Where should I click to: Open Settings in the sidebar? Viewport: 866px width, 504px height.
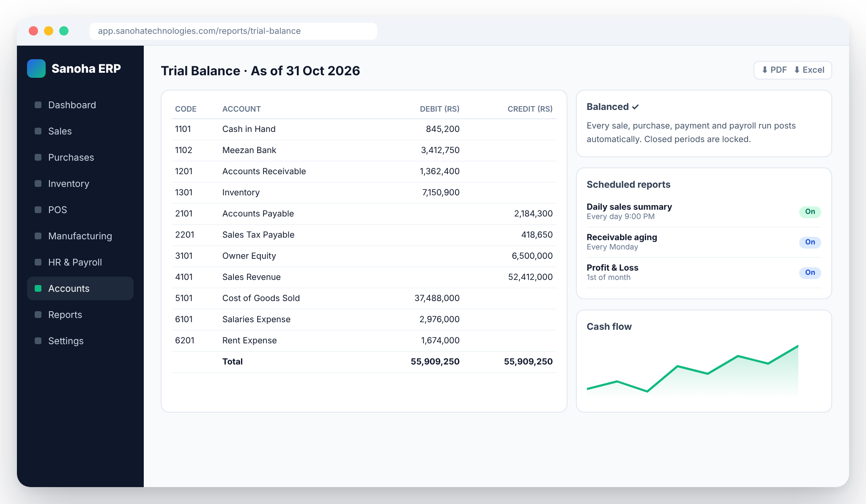click(80, 341)
